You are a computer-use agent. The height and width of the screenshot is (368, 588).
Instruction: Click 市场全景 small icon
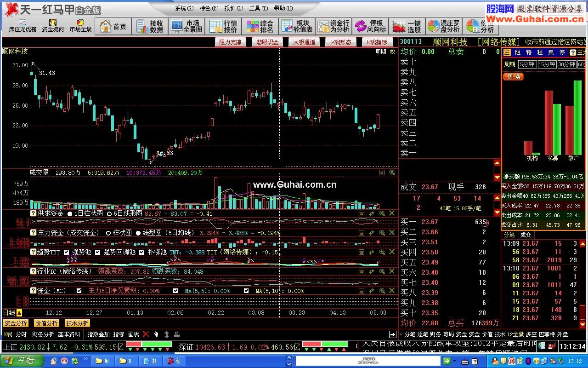click(80, 26)
